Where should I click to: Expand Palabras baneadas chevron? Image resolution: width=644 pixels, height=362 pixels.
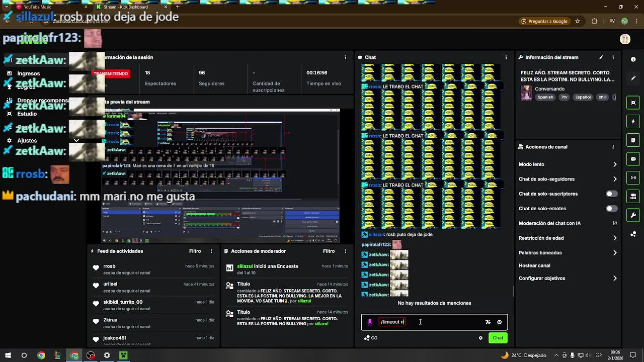tap(615, 253)
